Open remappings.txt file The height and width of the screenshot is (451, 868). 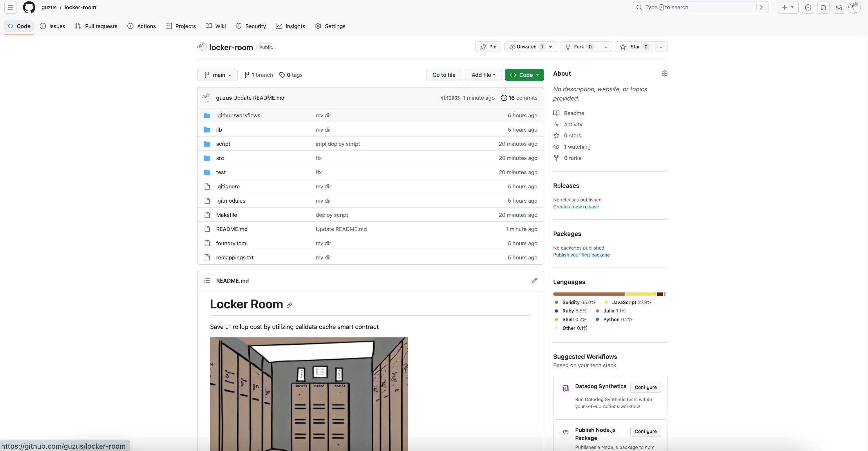[234, 257]
